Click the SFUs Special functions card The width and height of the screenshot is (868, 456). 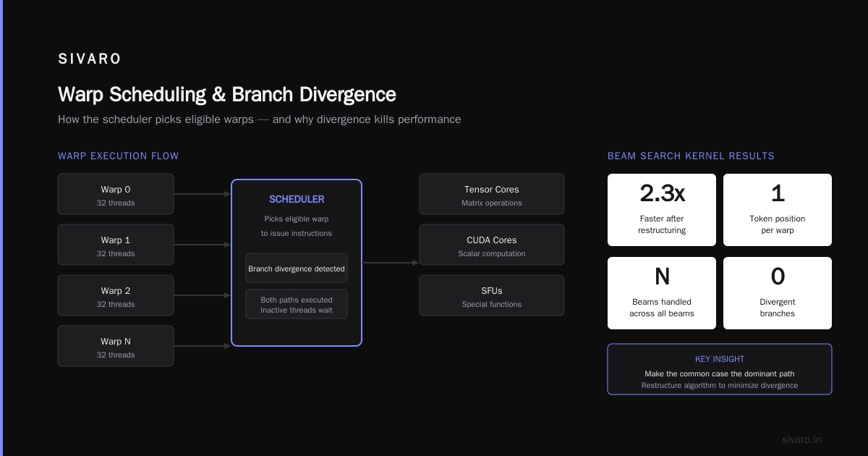[492, 295]
